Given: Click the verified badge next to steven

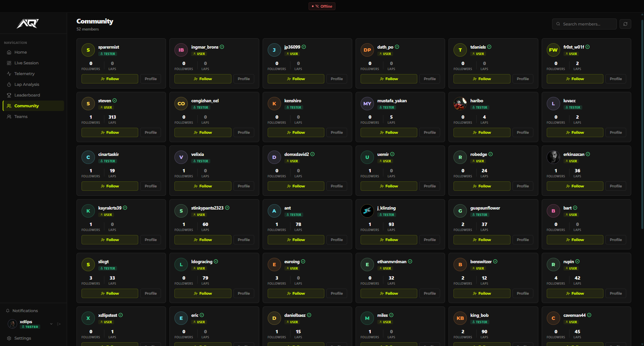Looking at the screenshot, I should click(115, 101).
